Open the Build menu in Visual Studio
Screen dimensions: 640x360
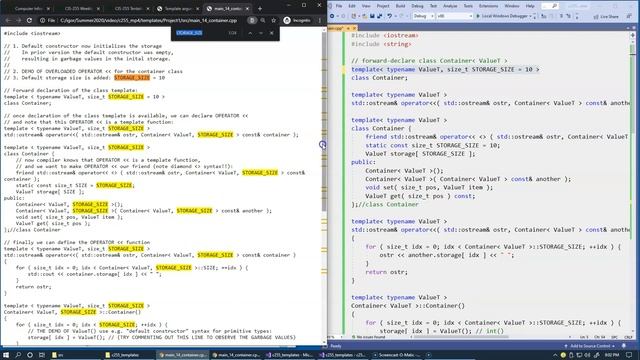tap(400, 6)
